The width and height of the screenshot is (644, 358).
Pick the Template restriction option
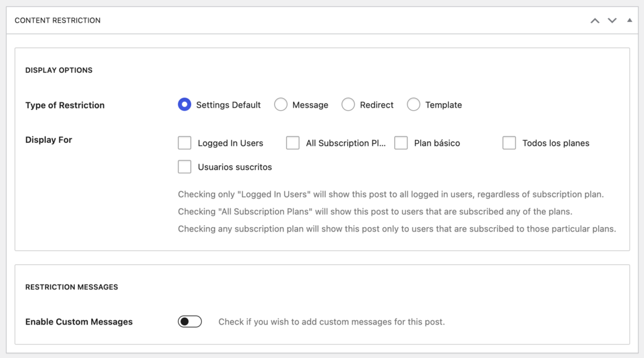413,105
